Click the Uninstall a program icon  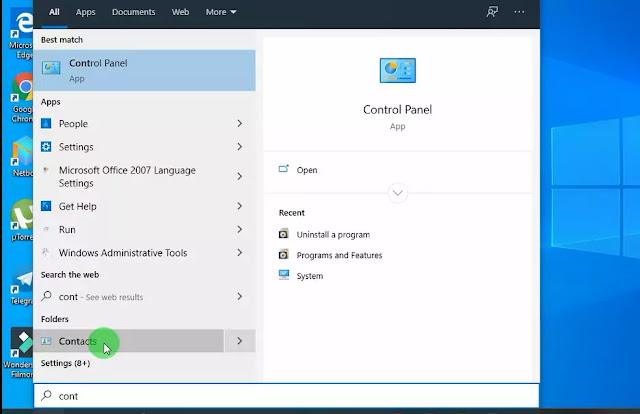pyautogui.click(x=283, y=234)
